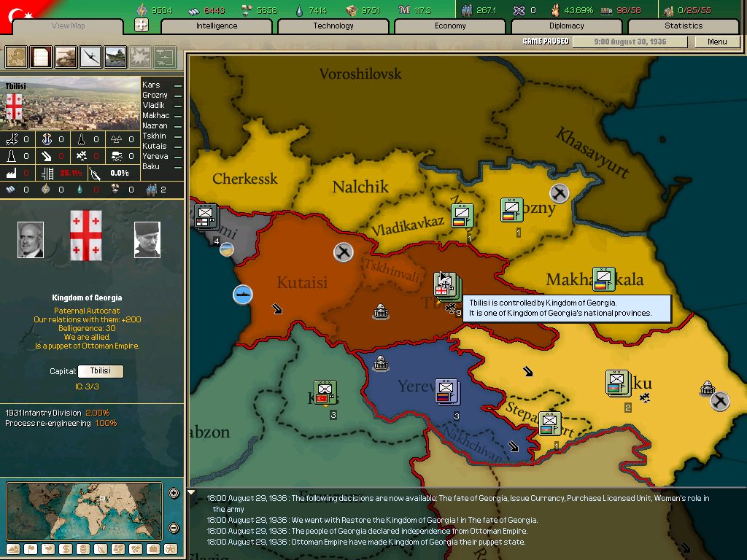Select the blue naval icon near Kutaisi coast
This screenshot has height=560, width=747.
[243, 295]
